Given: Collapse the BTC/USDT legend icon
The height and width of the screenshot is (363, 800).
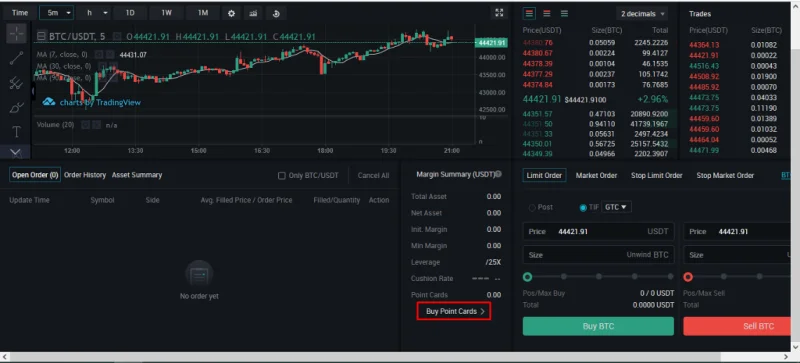Looking at the screenshot, I should 41,37.
